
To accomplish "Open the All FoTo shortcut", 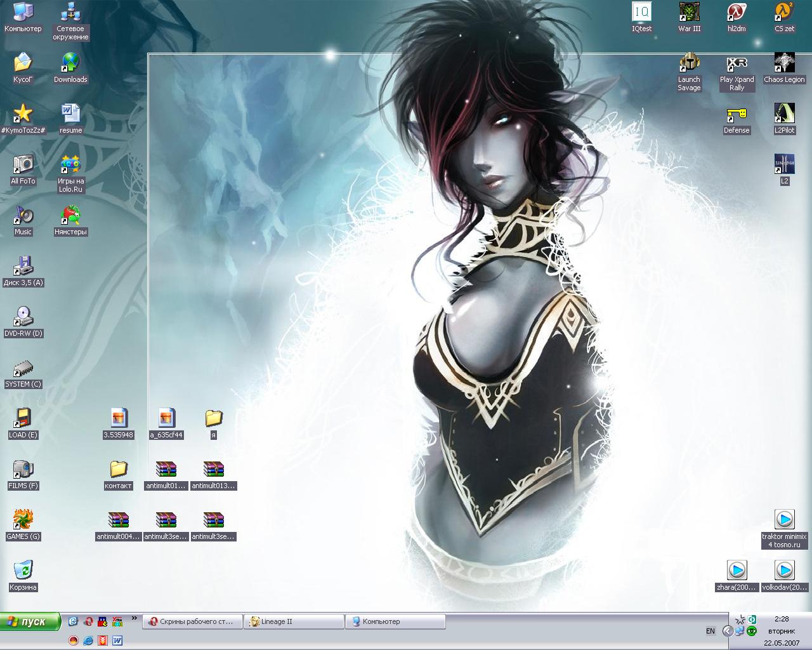I will 23,169.
